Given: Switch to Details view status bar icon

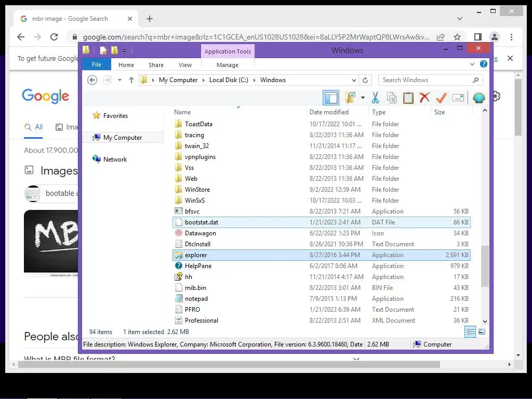Looking at the screenshot, I should tap(470, 332).
